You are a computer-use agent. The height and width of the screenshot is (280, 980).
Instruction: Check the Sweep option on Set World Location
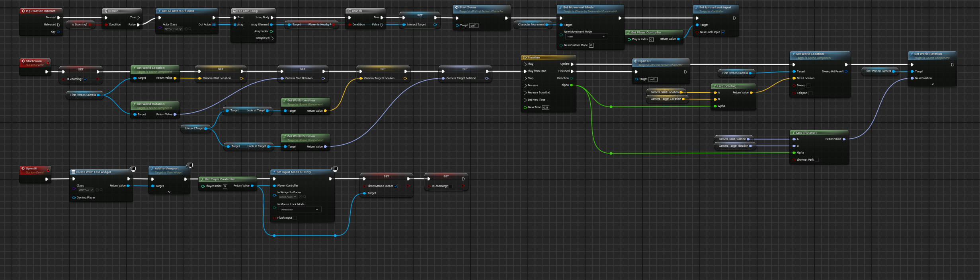(808, 86)
